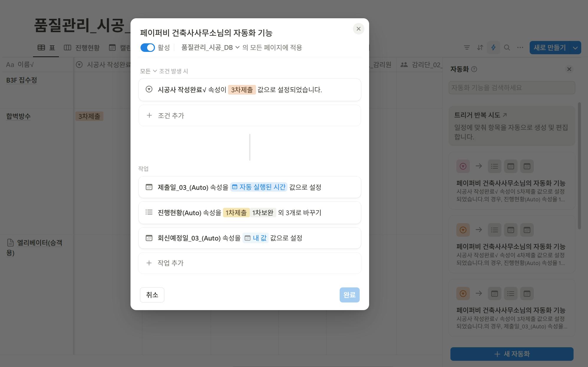The height and width of the screenshot is (367, 588).
Task: Close the automation dialog with the X button
Action: (358, 29)
